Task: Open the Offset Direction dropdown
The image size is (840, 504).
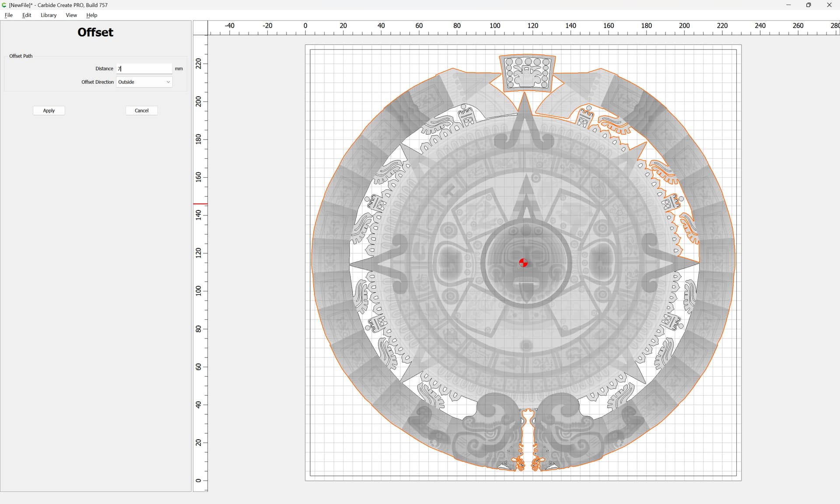Action: pyautogui.click(x=144, y=82)
